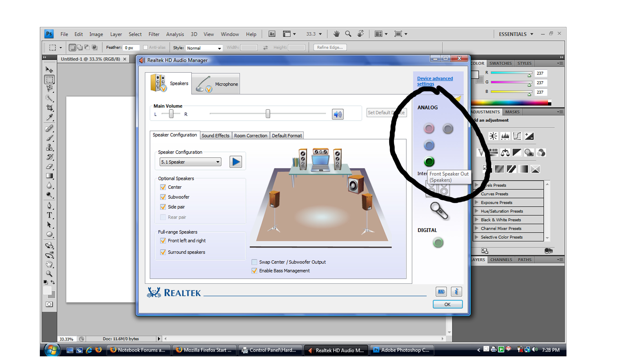Screen dimensions: 644x358
Task: Open Control Panel taskbar button
Action: click(270, 350)
